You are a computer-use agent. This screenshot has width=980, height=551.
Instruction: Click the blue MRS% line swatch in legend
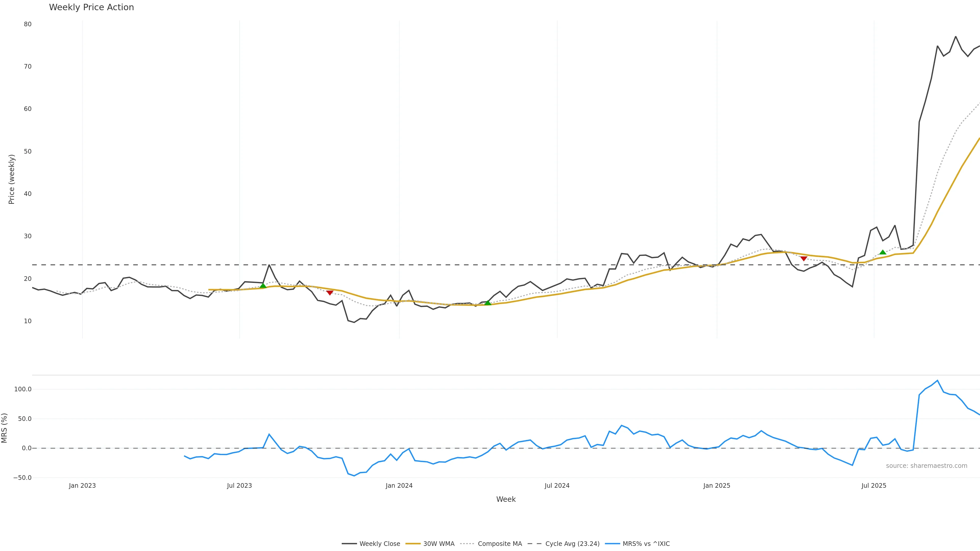pyautogui.click(x=612, y=544)
